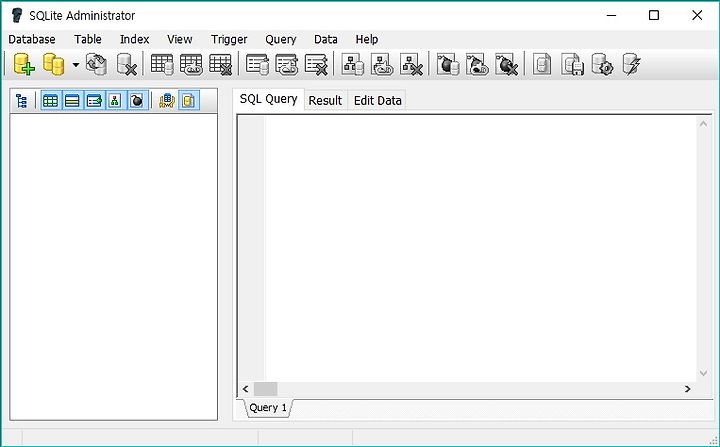The image size is (720, 447).
Task: Expand the open database dropdown arrow
Action: coord(75,64)
